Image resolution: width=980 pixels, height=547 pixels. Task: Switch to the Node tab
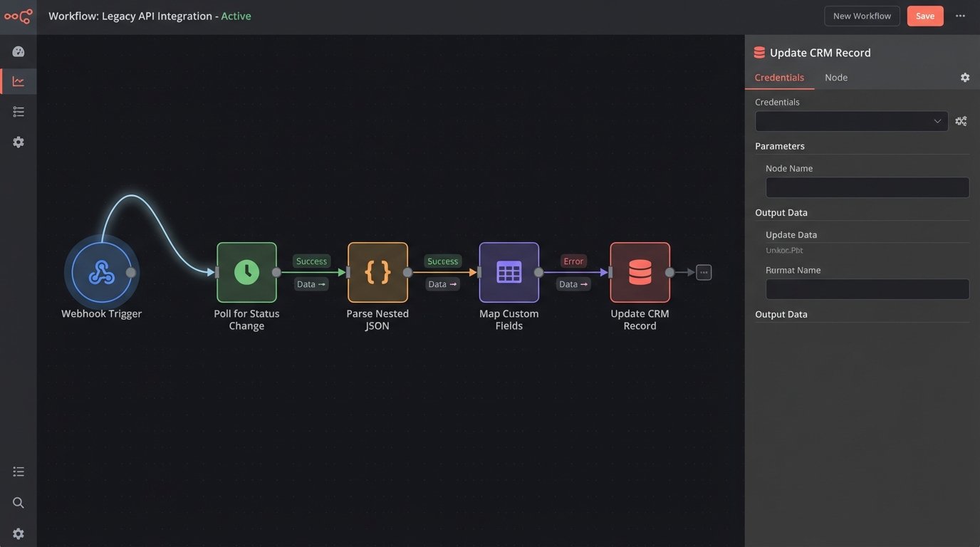point(837,75)
